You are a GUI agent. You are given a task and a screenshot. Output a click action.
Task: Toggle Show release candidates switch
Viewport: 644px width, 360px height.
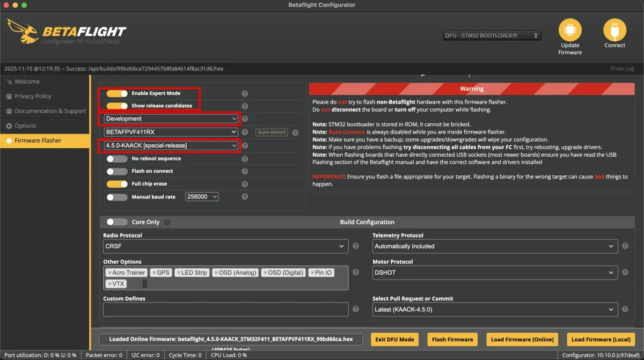click(x=117, y=106)
